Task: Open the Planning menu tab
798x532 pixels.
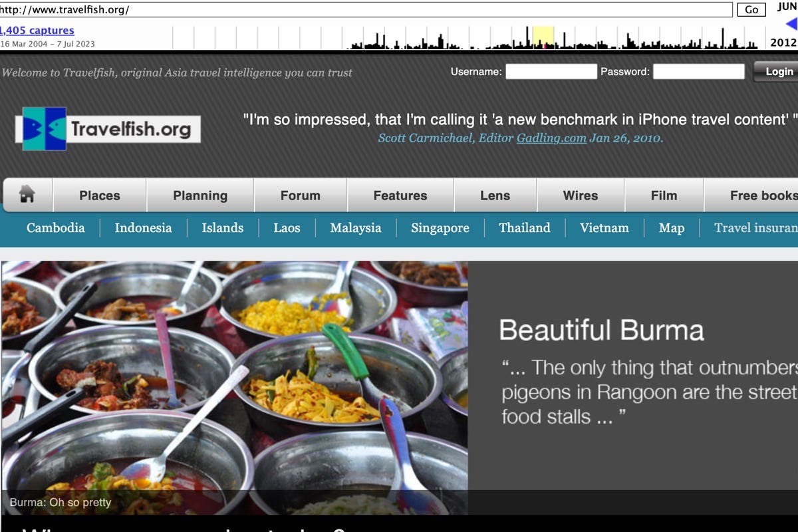Action: pyautogui.click(x=200, y=196)
